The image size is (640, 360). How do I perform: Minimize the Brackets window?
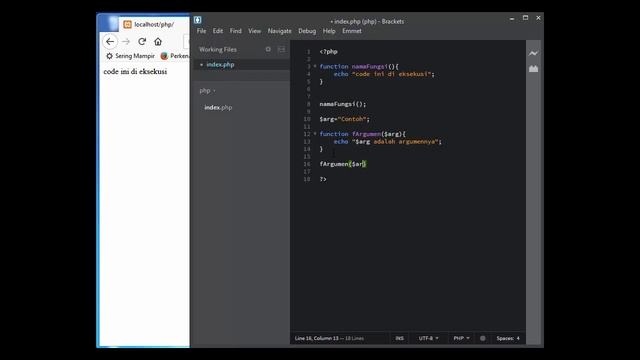click(x=511, y=18)
